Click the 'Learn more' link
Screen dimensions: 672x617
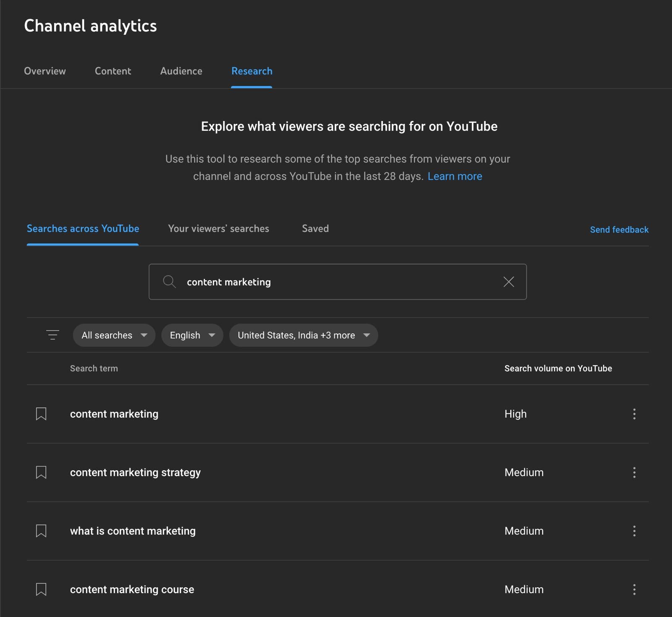tap(454, 176)
